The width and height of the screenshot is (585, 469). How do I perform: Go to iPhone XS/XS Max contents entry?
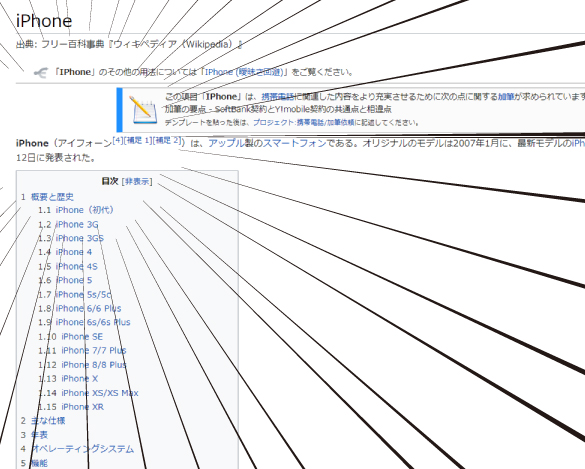tap(100, 393)
